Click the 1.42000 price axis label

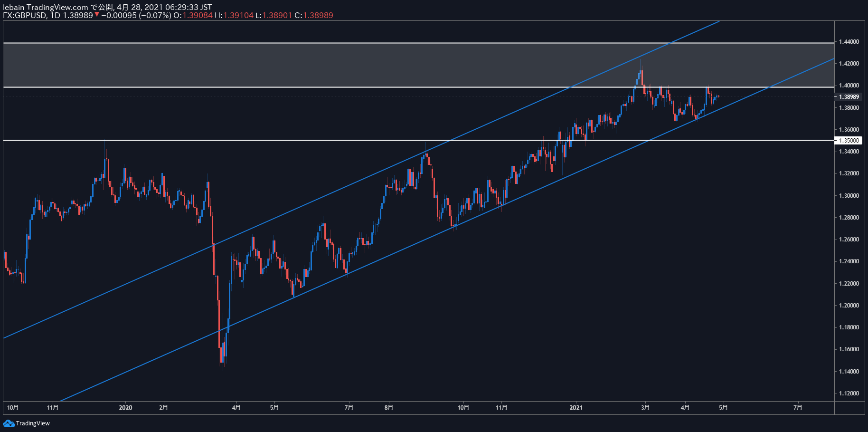849,64
